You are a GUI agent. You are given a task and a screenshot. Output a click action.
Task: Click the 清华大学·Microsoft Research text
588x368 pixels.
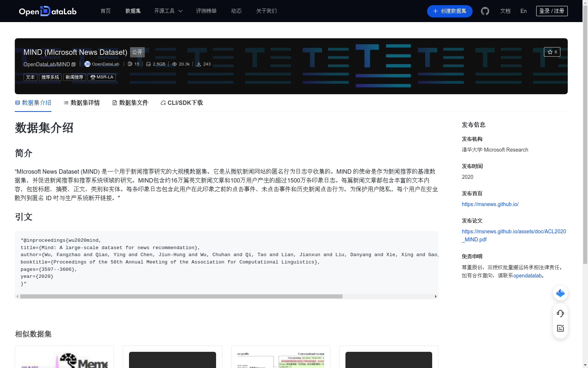[x=495, y=150]
